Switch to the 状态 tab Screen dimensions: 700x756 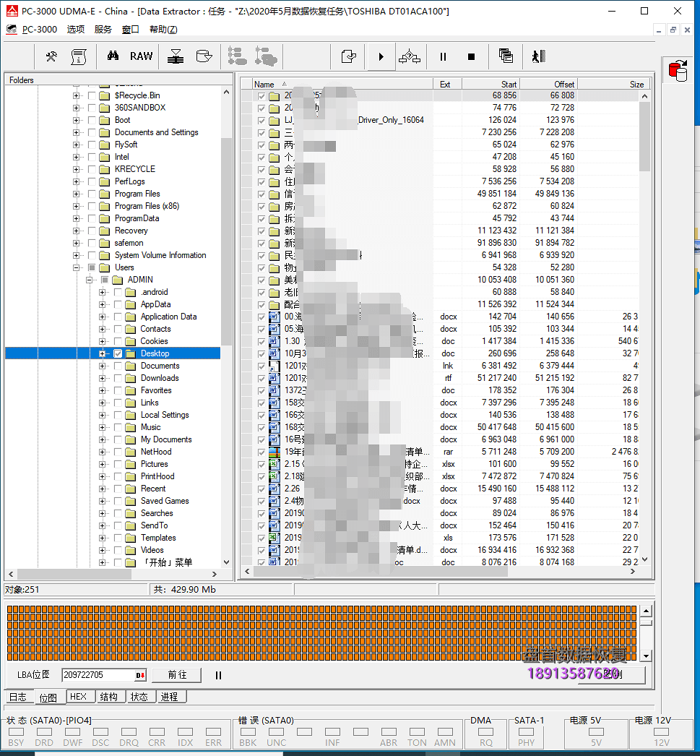pyautogui.click(x=139, y=697)
